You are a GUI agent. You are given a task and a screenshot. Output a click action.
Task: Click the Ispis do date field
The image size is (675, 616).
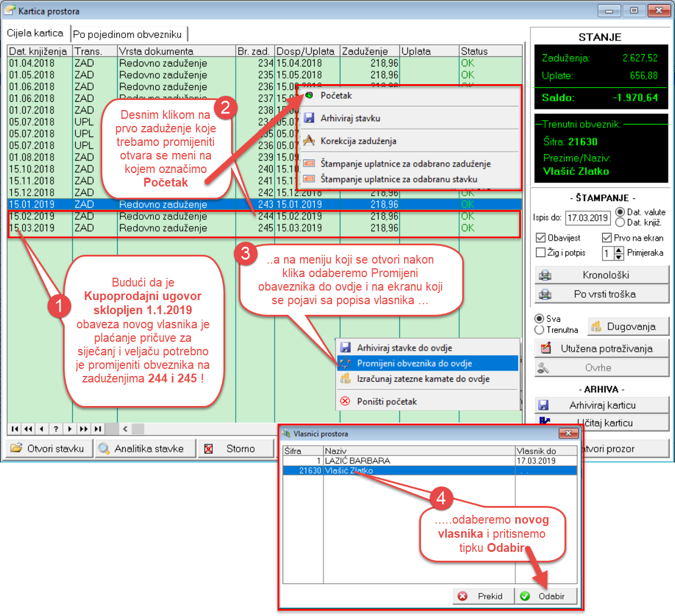pos(588,218)
